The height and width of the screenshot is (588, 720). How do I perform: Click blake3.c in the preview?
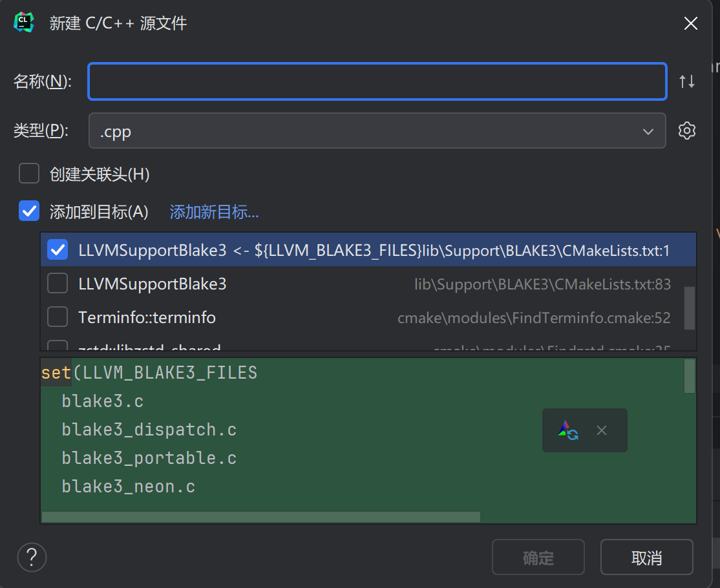(102, 401)
